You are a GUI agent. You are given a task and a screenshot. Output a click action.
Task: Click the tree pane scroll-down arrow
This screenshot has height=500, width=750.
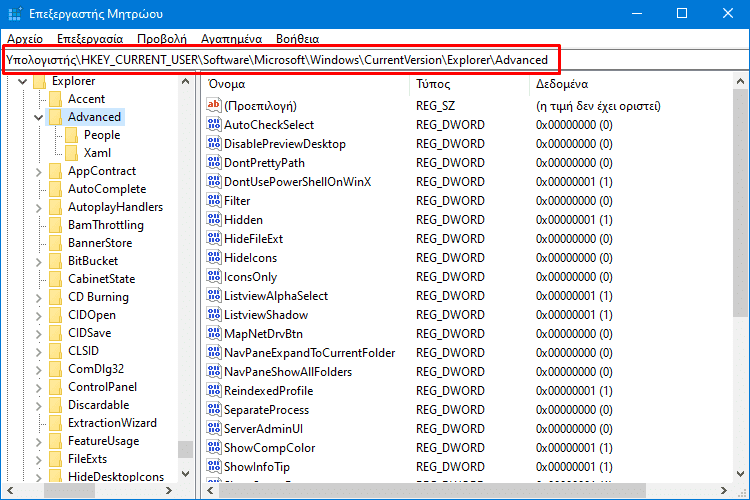click(186, 474)
